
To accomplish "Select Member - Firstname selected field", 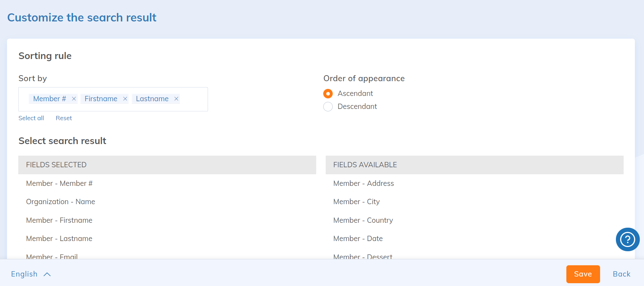I will tap(59, 220).
